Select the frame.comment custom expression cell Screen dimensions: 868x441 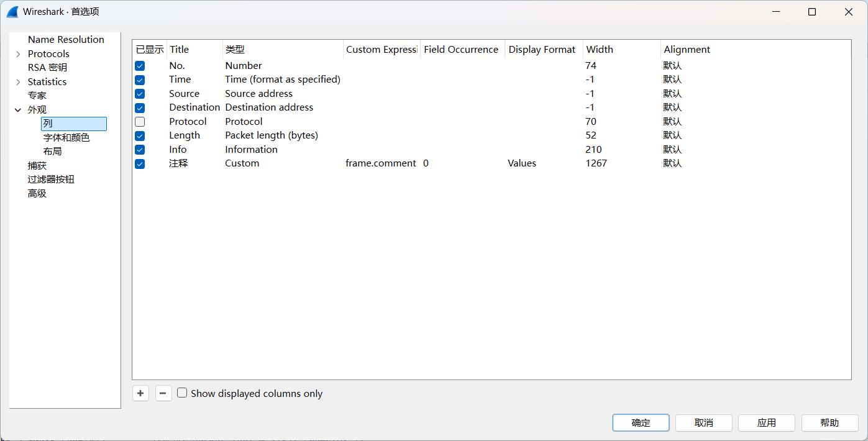(380, 163)
